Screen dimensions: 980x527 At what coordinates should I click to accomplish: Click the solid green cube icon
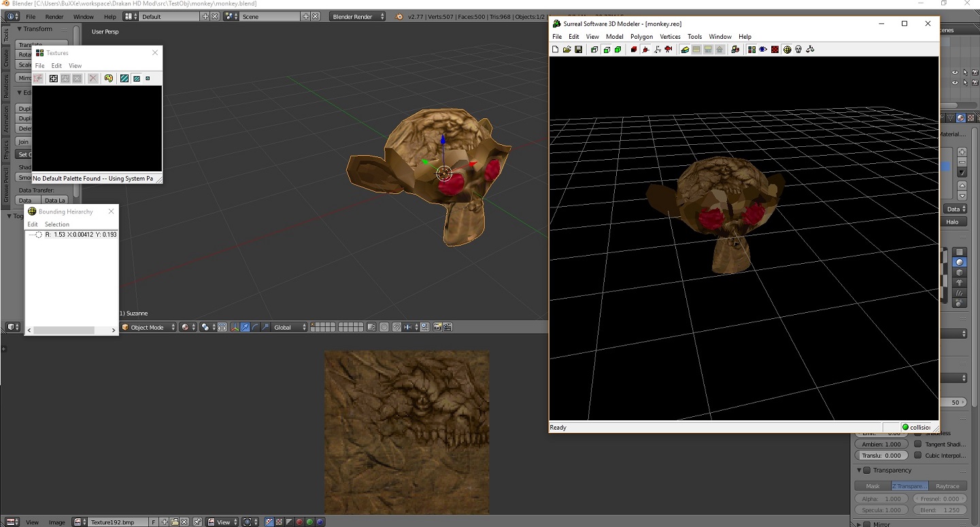(618, 50)
